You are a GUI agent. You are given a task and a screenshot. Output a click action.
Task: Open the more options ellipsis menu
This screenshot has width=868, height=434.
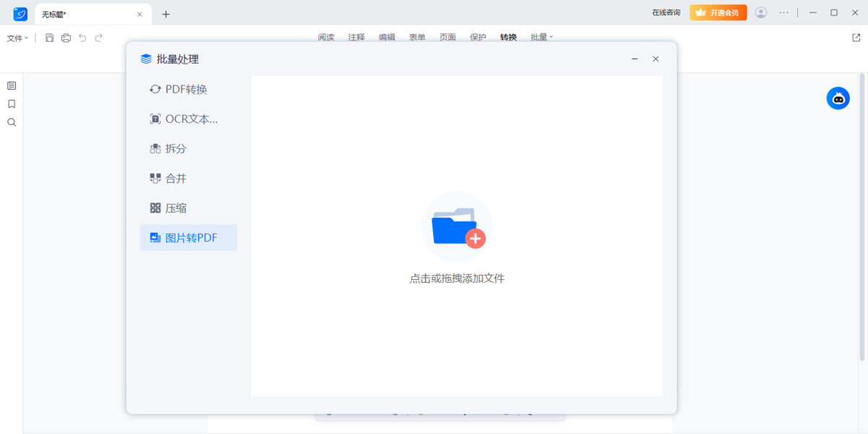click(x=783, y=12)
